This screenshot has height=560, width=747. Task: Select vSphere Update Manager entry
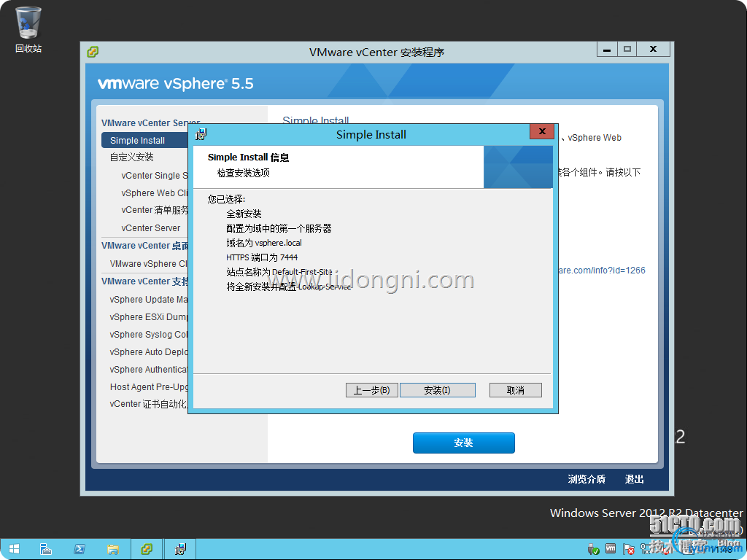pos(149,300)
